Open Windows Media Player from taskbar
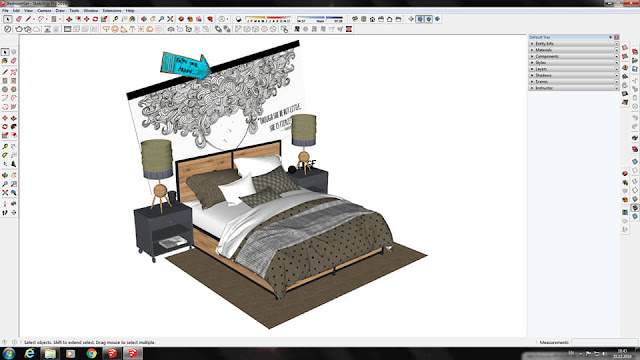 pyautogui.click(x=71, y=353)
